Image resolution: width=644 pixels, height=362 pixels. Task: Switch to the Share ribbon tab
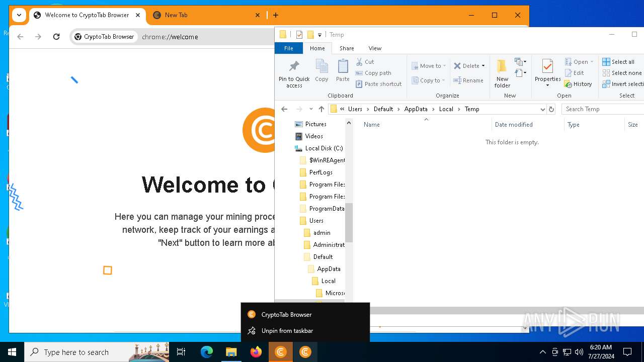pos(347,48)
